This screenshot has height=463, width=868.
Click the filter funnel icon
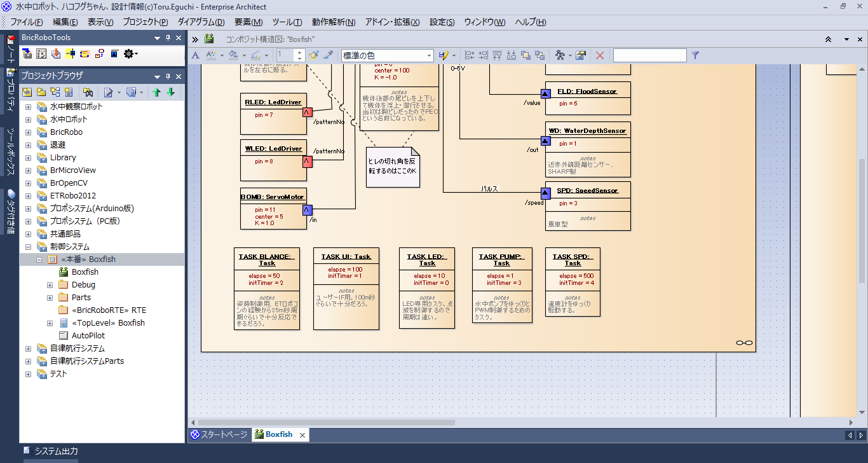(695, 56)
